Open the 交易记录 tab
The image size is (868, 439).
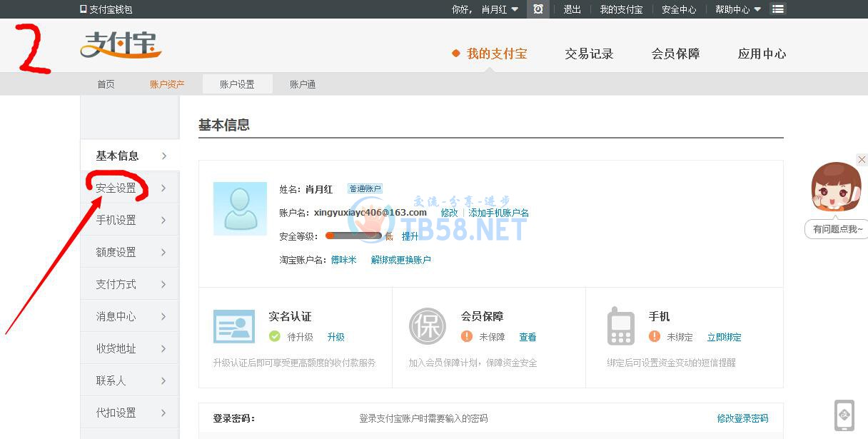pos(589,54)
